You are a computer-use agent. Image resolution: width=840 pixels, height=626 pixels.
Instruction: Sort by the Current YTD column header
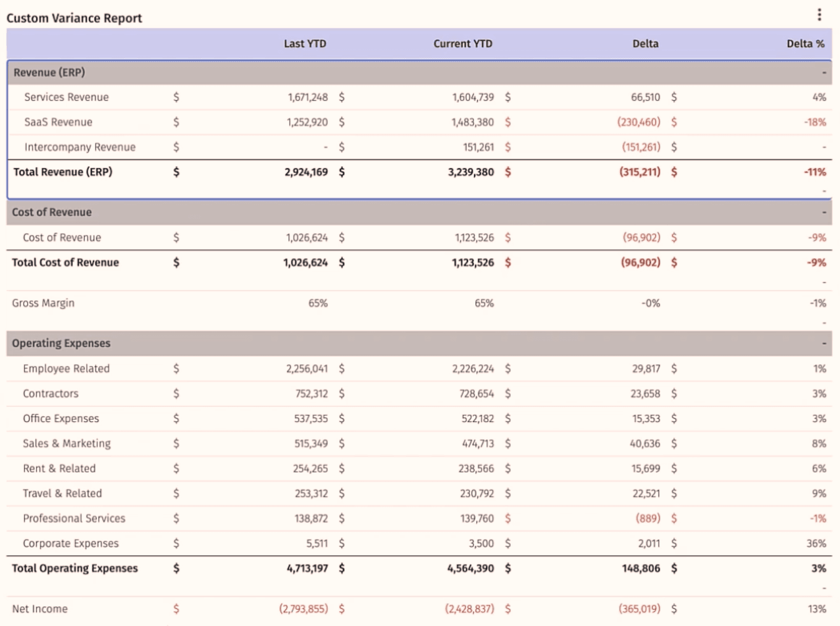[x=463, y=44]
